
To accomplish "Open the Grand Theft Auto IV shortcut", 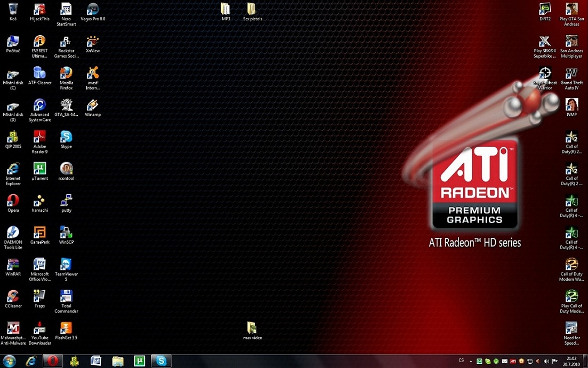I will click(x=571, y=74).
